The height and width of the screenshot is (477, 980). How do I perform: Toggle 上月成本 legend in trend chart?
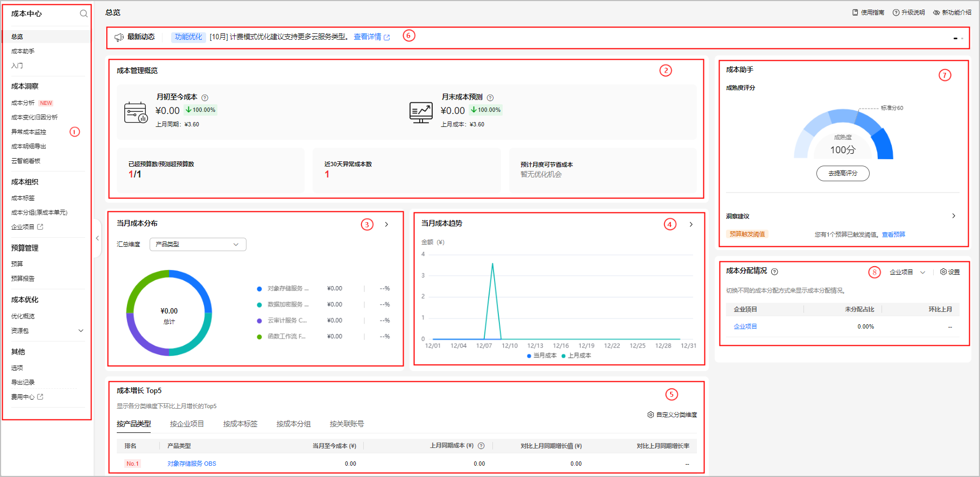[x=576, y=355]
